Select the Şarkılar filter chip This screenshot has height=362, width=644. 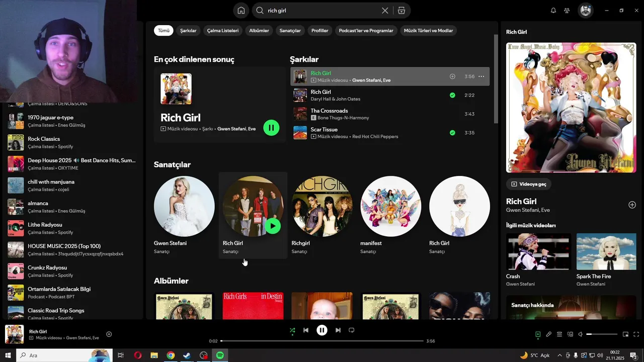188,31
